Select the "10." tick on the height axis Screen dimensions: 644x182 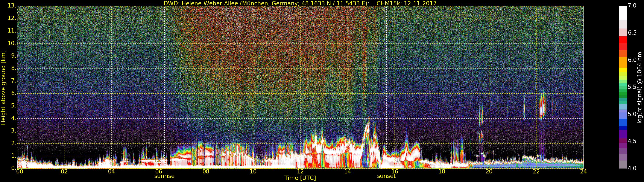pyautogui.click(x=12, y=43)
